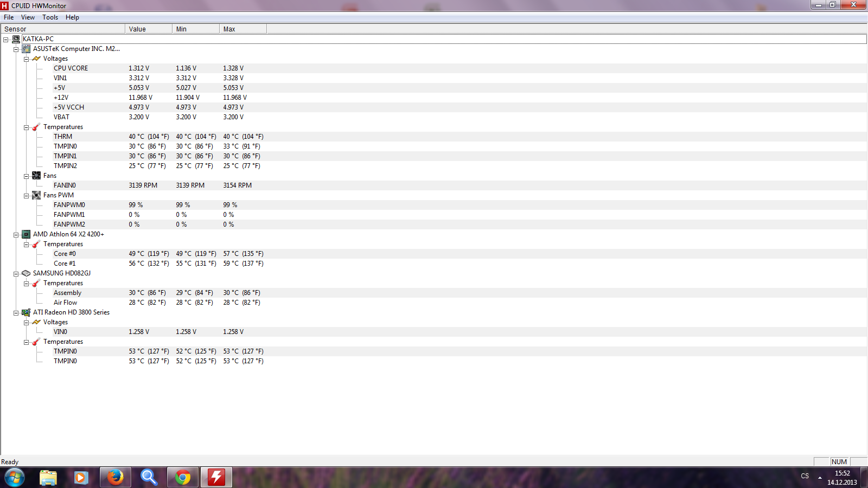Click the Temperatures icon under AMD Athlon
Screen dimensions: 868x488
tap(36, 244)
